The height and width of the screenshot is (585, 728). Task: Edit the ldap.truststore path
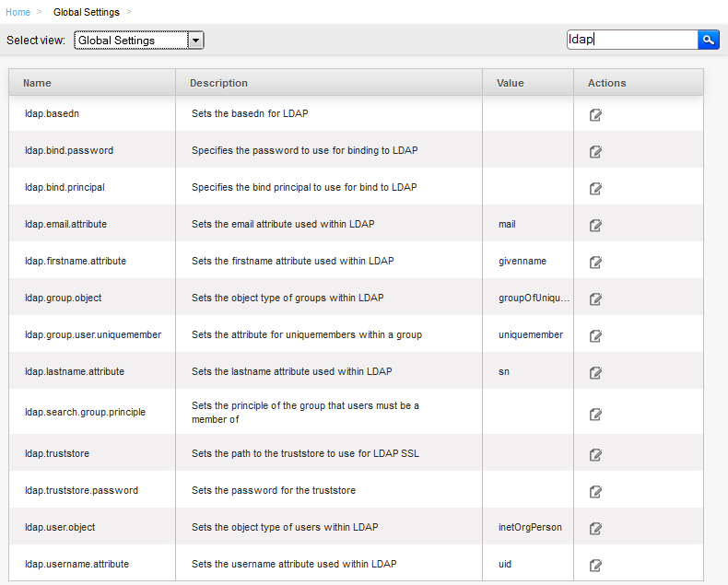(595, 454)
